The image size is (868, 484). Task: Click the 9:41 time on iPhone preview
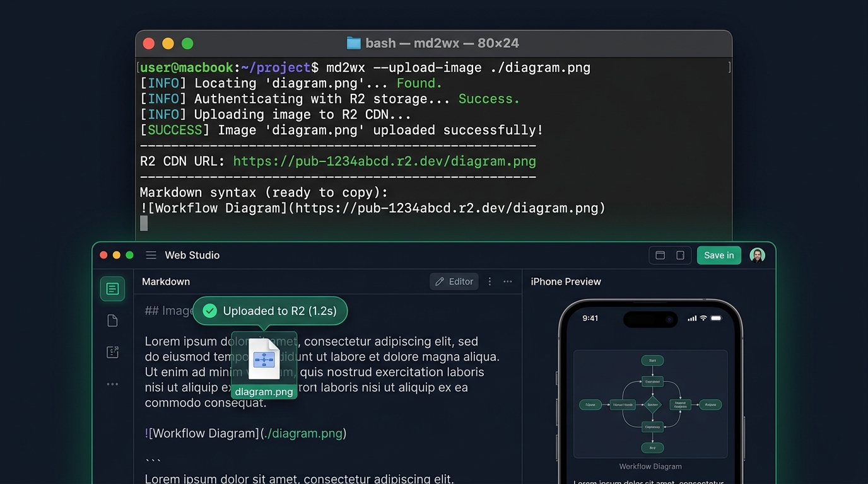(590, 318)
